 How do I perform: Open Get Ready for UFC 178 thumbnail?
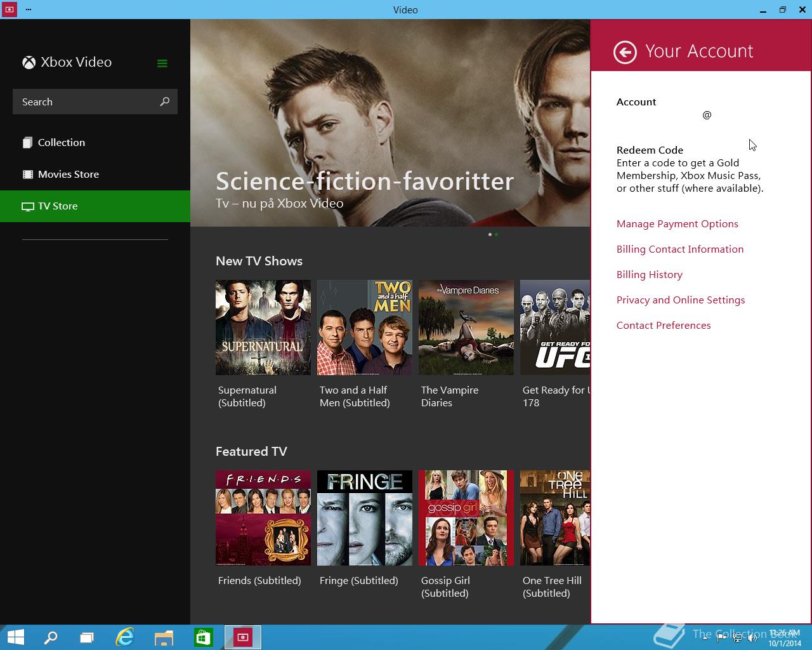(555, 328)
